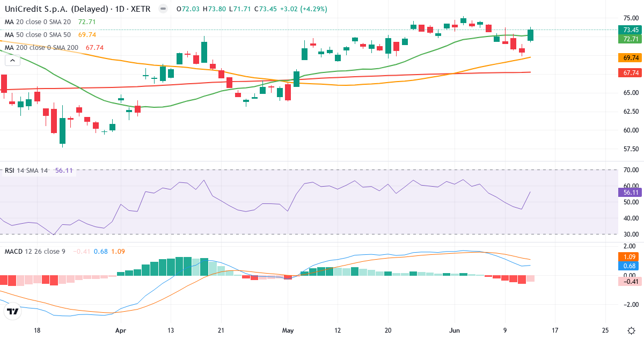Open chart settings gear icon
Screen dimensions: 644x338
coord(631,330)
